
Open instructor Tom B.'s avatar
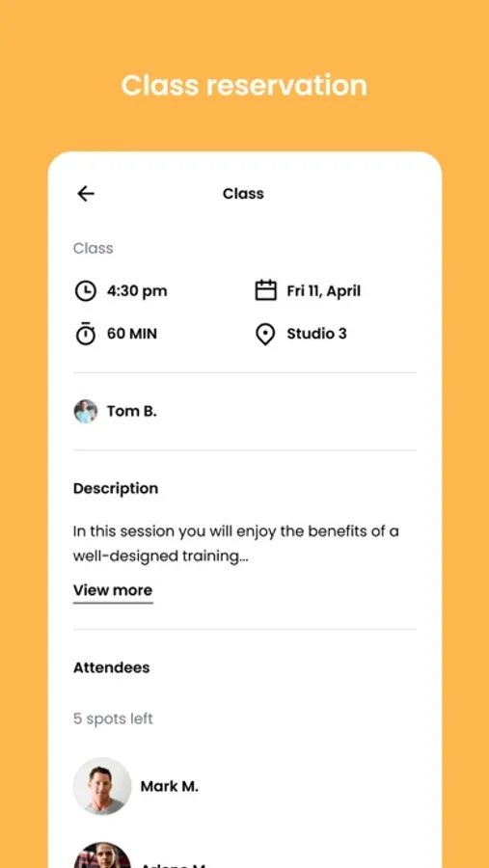86,411
